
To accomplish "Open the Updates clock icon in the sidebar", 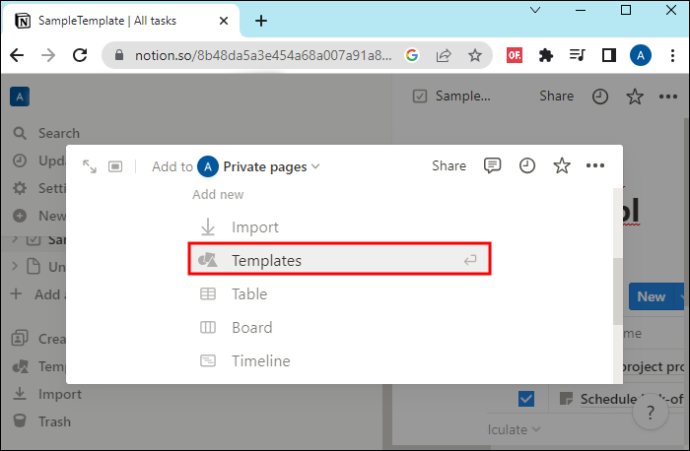I will (x=19, y=161).
